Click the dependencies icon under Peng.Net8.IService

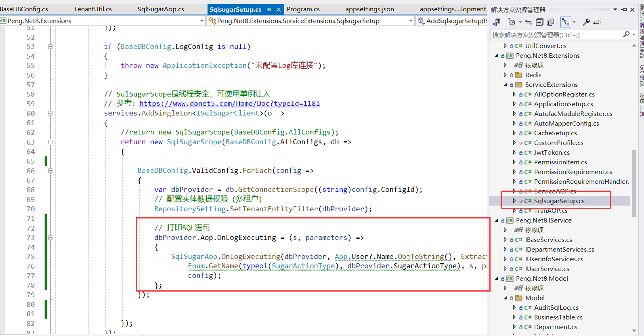coord(518,230)
